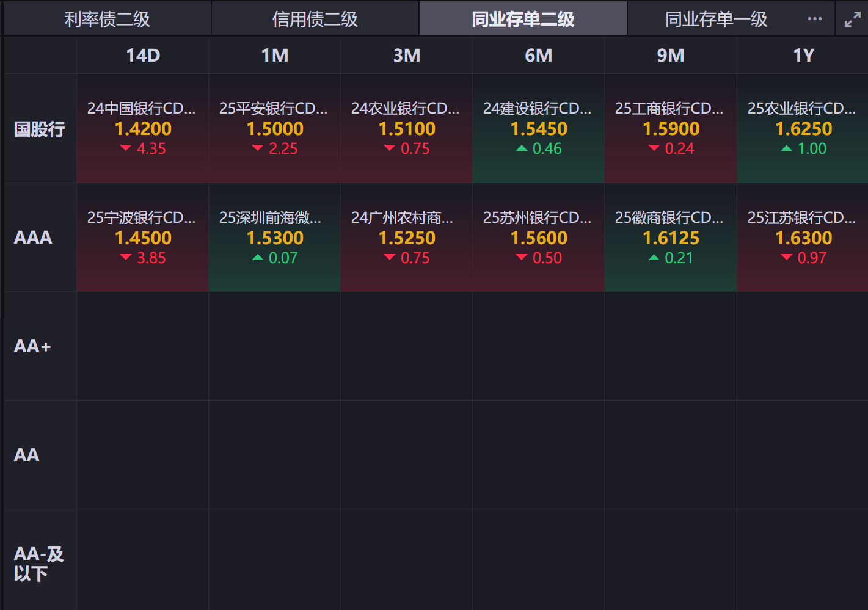Open 24中国银行CD cell name

click(141, 108)
